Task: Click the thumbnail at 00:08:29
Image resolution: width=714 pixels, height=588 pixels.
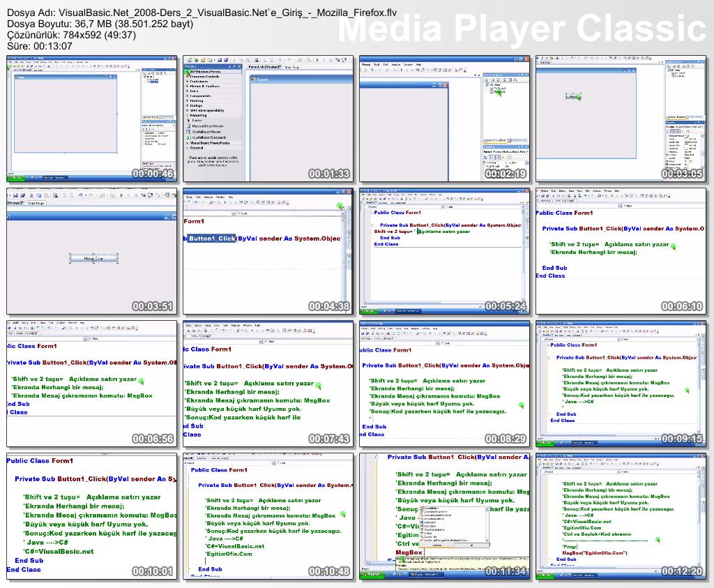Action: pos(444,384)
